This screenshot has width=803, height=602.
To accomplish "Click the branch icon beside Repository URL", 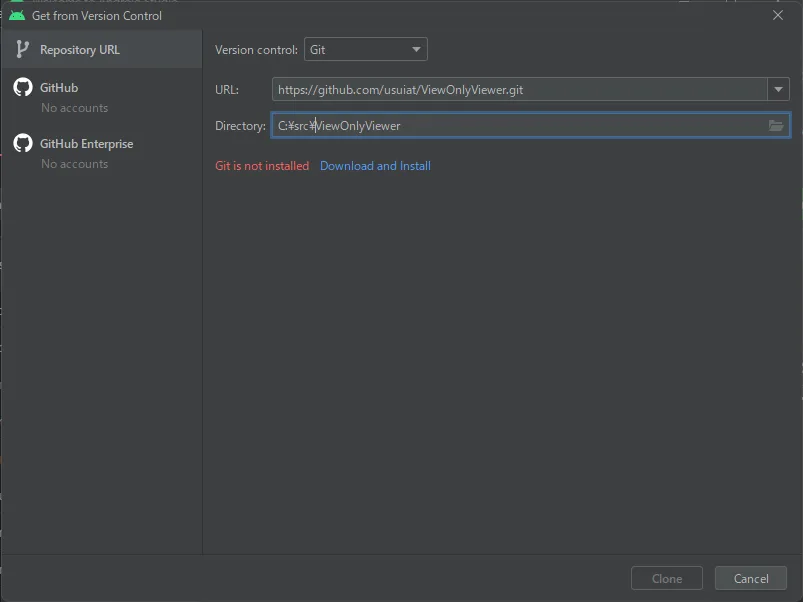I will click(22, 49).
